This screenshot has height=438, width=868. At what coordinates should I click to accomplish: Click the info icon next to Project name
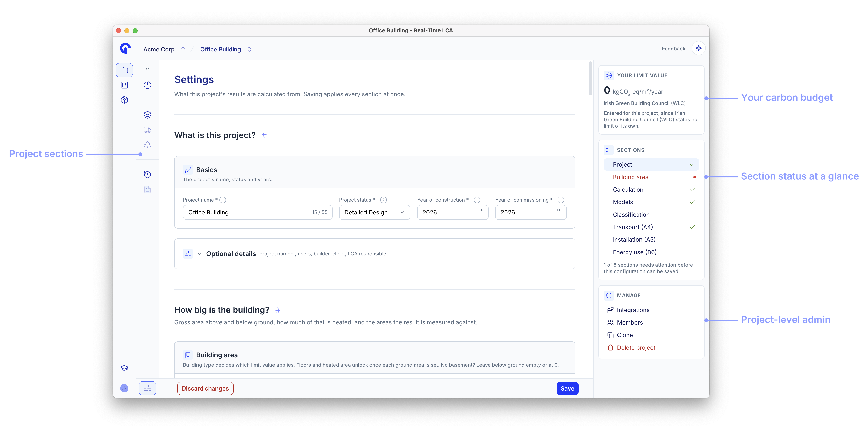tap(223, 200)
